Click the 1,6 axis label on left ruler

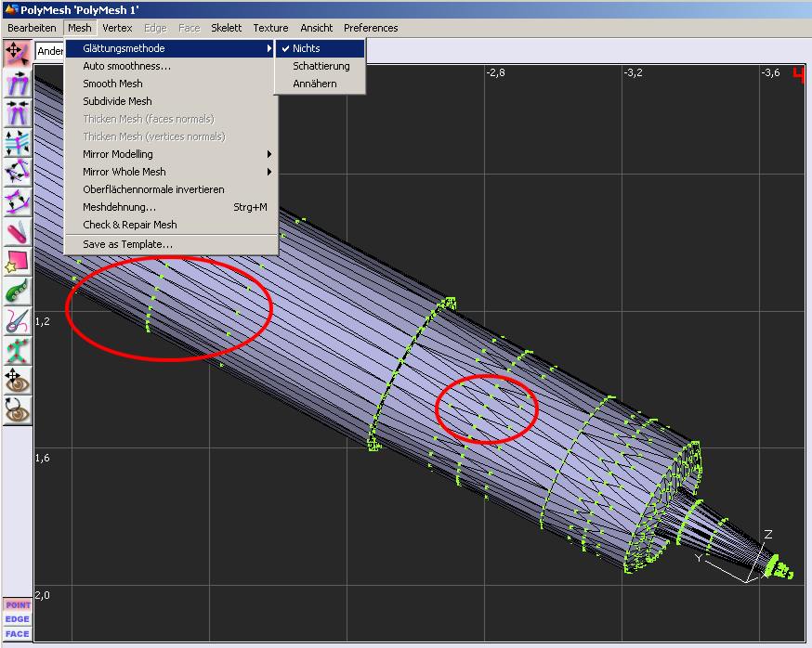(43, 458)
